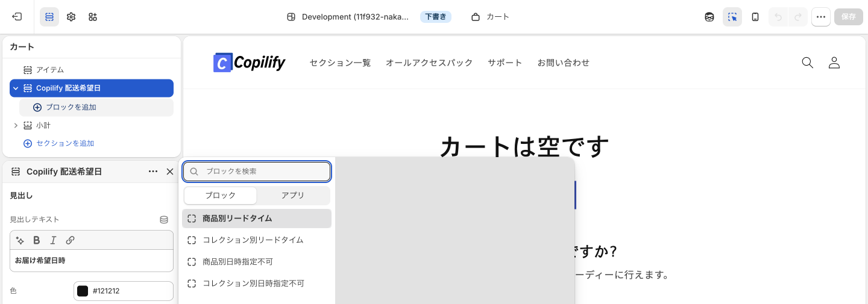Open the カート template selector
The height and width of the screenshot is (304, 868).
(490, 17)
